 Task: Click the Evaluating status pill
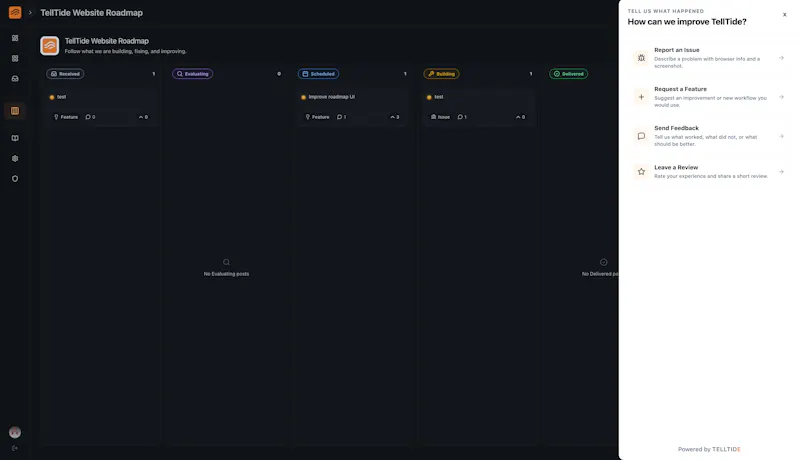(x=192, y=74)
